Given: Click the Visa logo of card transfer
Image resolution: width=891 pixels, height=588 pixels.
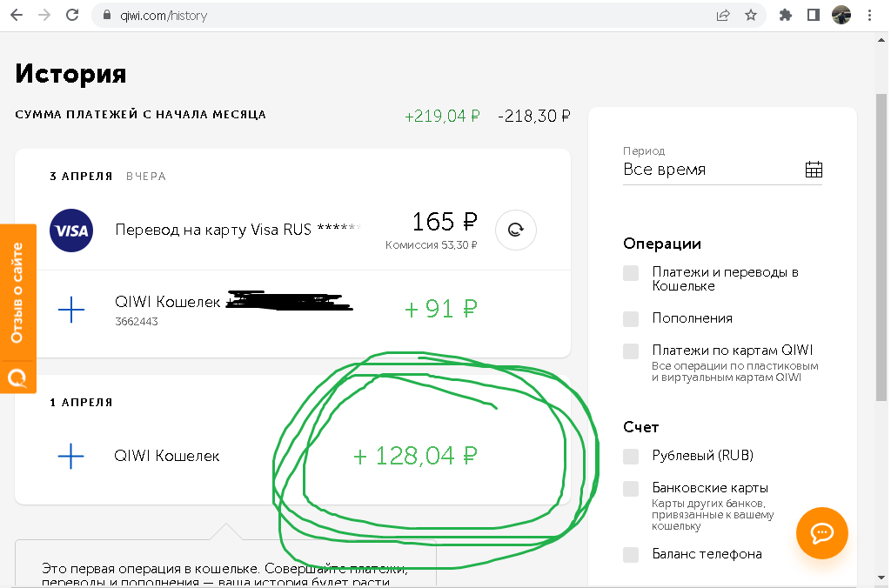Looking at the screenshot, I should coord(71,231).
